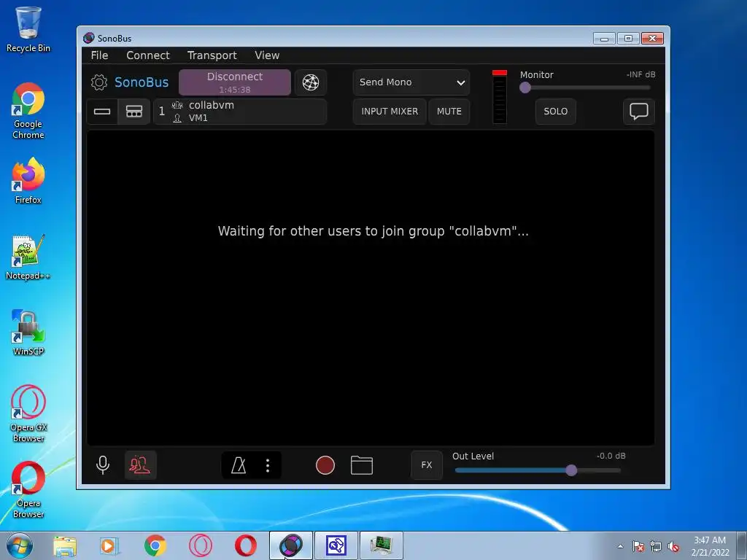Select Opera GX Browser desktop shortcut

28,414
